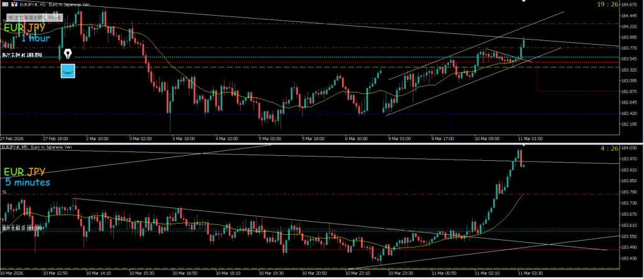Screen dimensions: 644x279
Task: Select the EUR JPY label above '1 hour'
Action: pos(25,28)
